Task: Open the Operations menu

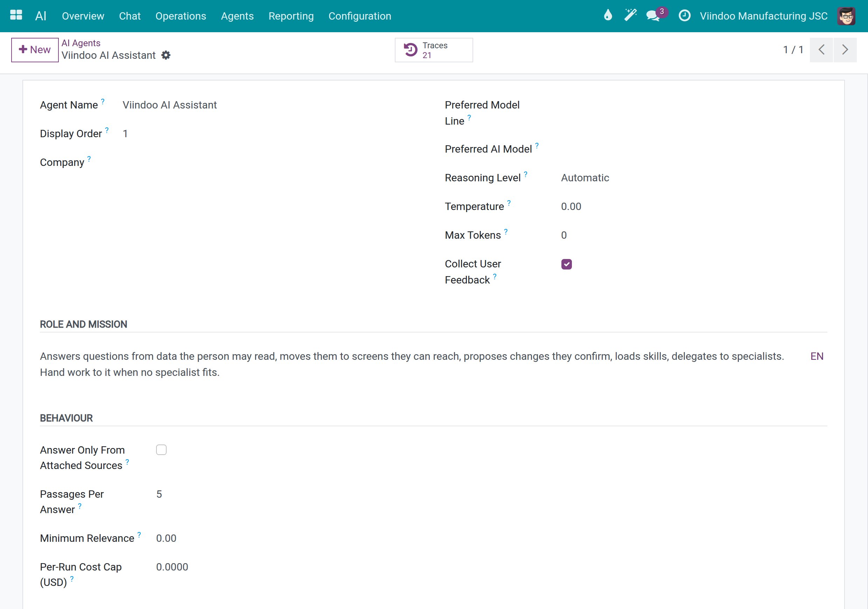Action: 181,16
